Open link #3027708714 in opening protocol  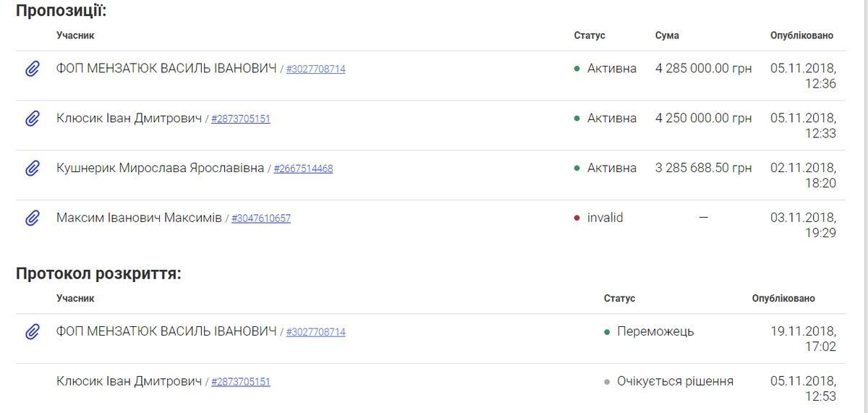pos(315,333)
